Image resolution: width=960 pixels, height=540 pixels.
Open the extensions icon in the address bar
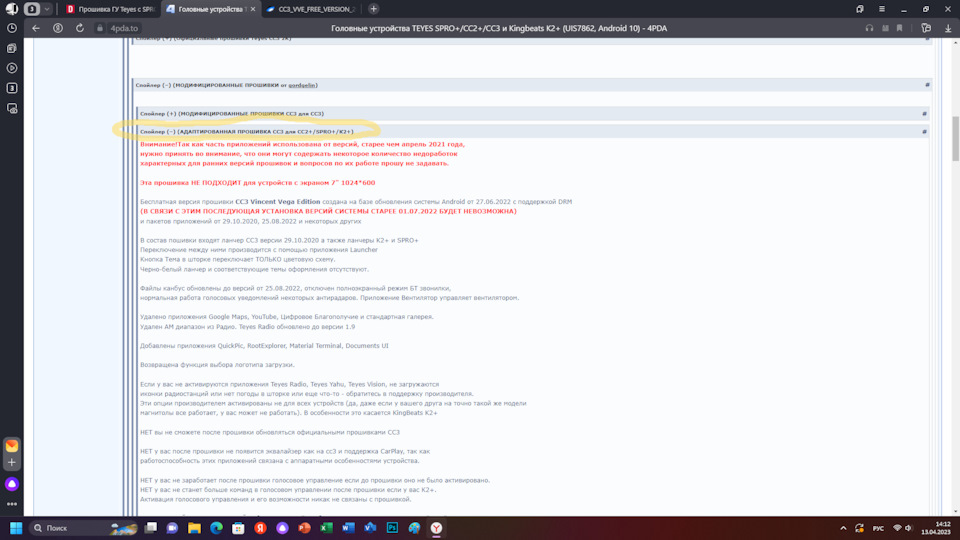(x=926, y=28)
